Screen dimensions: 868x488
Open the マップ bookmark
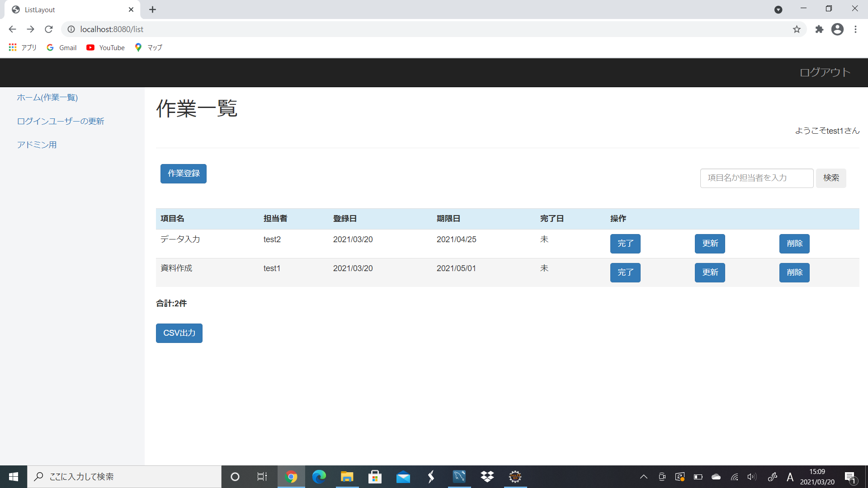tap(149, 47)
